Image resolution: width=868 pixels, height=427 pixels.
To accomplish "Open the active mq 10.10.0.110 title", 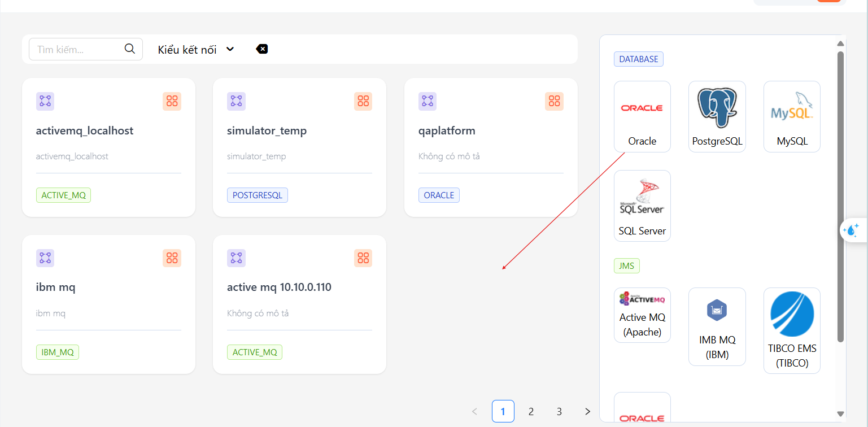I will tap(279, 287).
